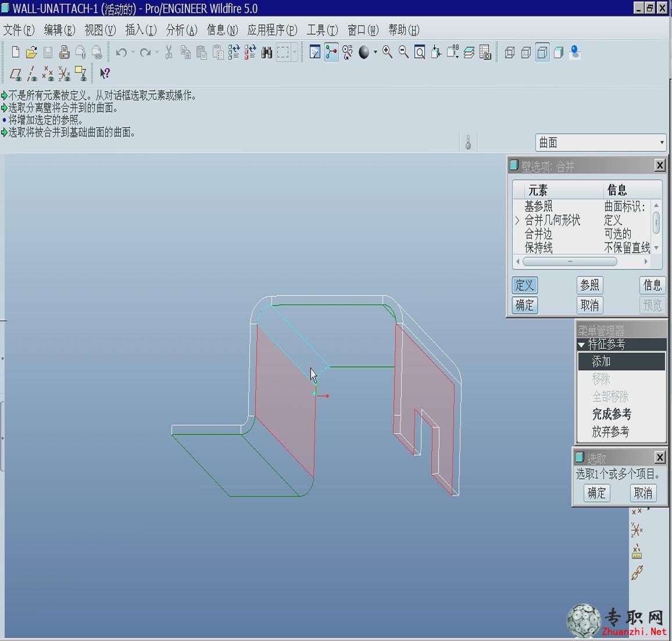Click the saved view list icon

point(453,52)
